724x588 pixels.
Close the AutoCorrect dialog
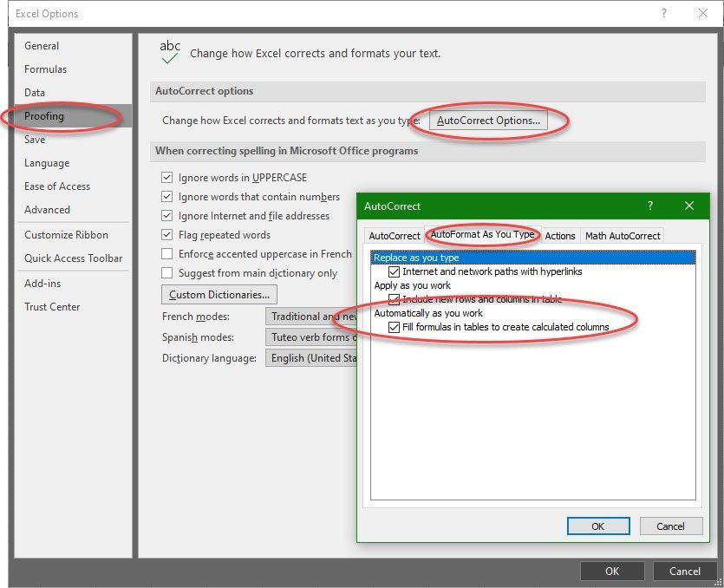coord(689,206)
